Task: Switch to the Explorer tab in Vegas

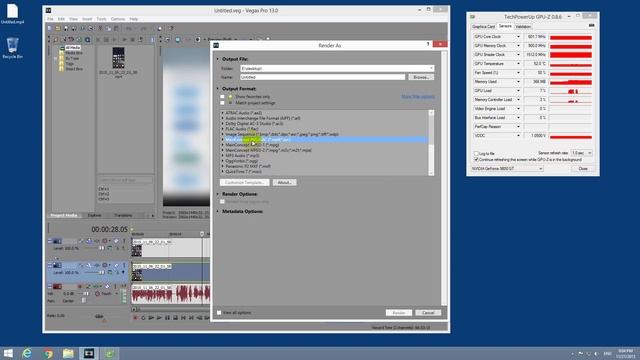Action: 94,215
